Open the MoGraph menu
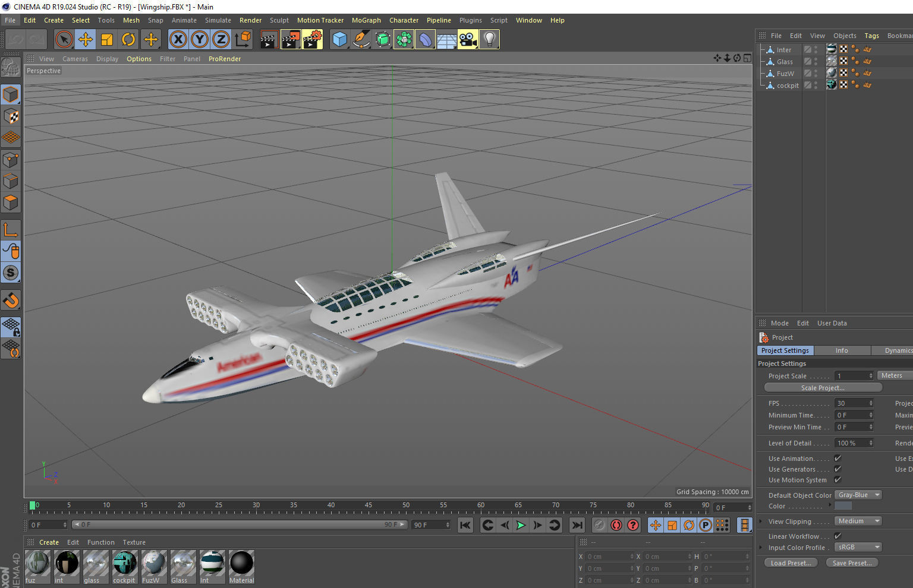The height and width of the screenshot is (588, 913). 366,20
